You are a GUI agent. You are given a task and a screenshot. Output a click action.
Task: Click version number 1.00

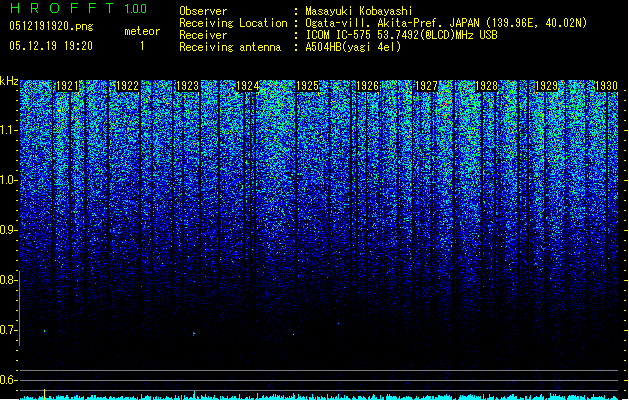135,8
